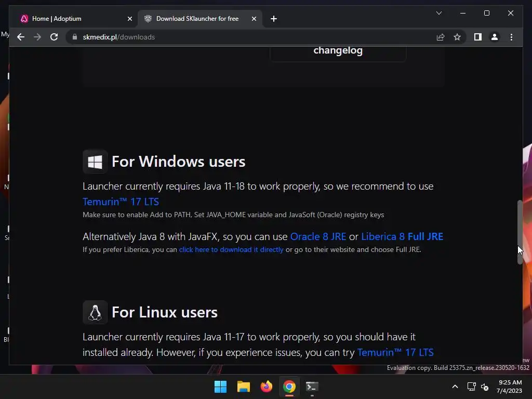
Task: Launch Firefox from the taskbar
Action: tap(267, 387)
